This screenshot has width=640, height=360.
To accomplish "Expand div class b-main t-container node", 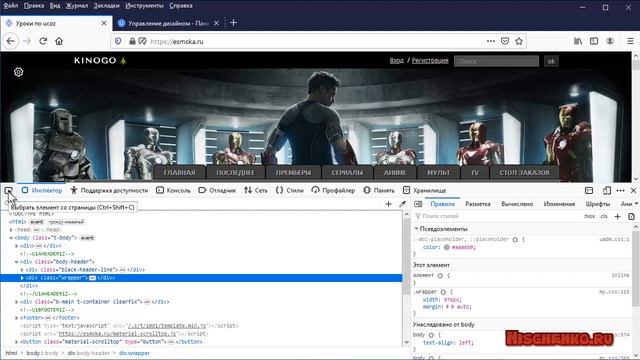I will (17, 302).
